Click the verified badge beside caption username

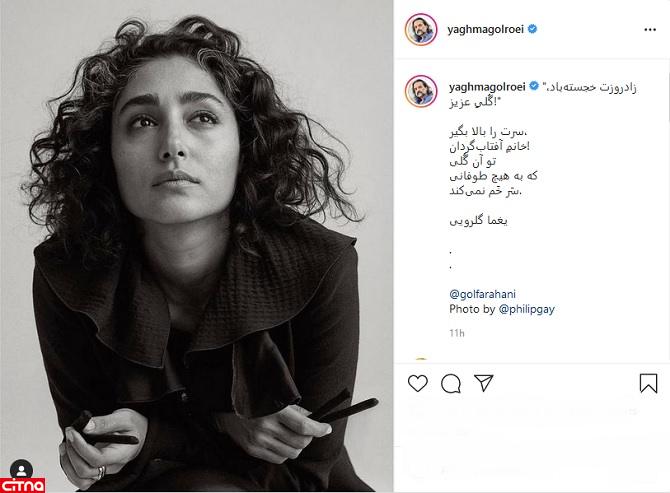[534, 86]
